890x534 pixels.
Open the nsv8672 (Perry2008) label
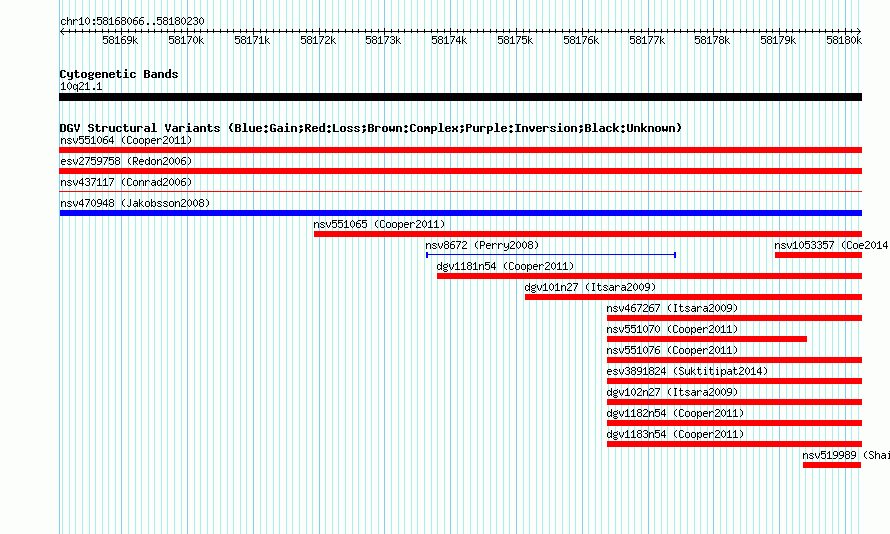click(x=482, y=245)
